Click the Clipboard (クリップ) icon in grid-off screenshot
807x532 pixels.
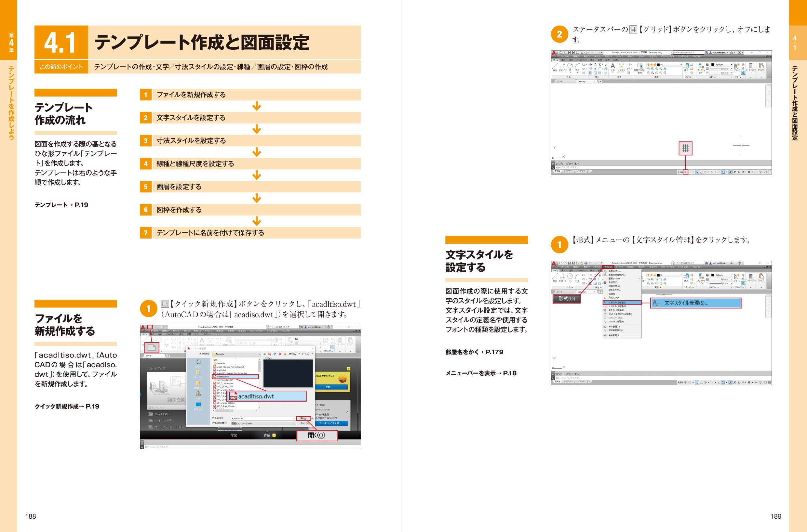[x=761, y=67]
